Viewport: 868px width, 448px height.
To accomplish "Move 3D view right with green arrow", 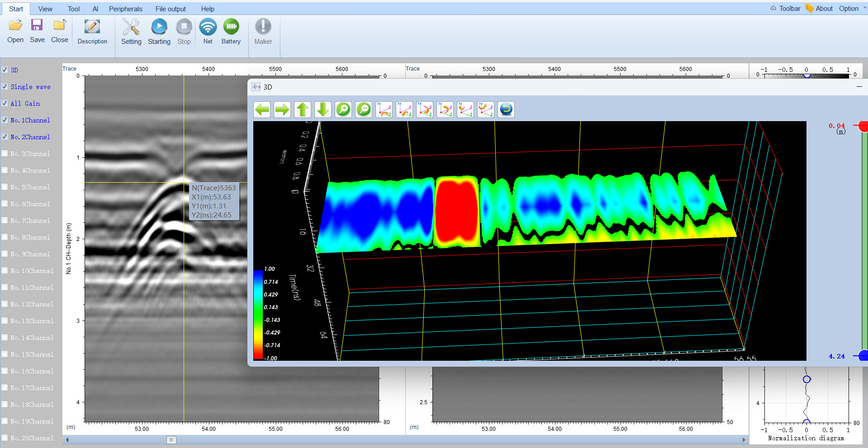I will [282, 109].
